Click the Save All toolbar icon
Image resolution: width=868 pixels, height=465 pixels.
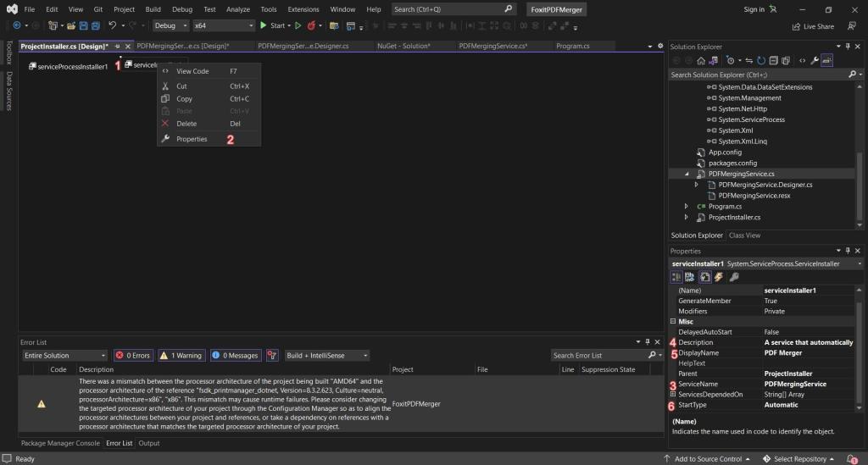click(95, 25)
